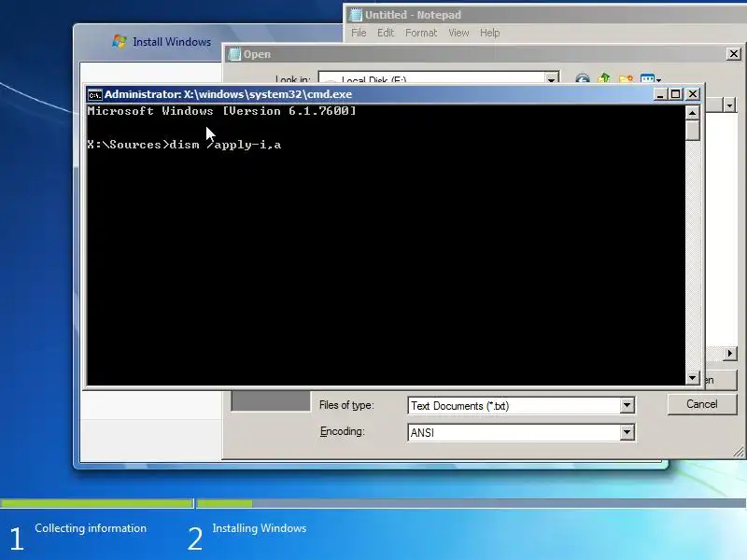Click the Windows flag in Install Windows
This screenshot has width=747, height=560.
coord(120,41)
